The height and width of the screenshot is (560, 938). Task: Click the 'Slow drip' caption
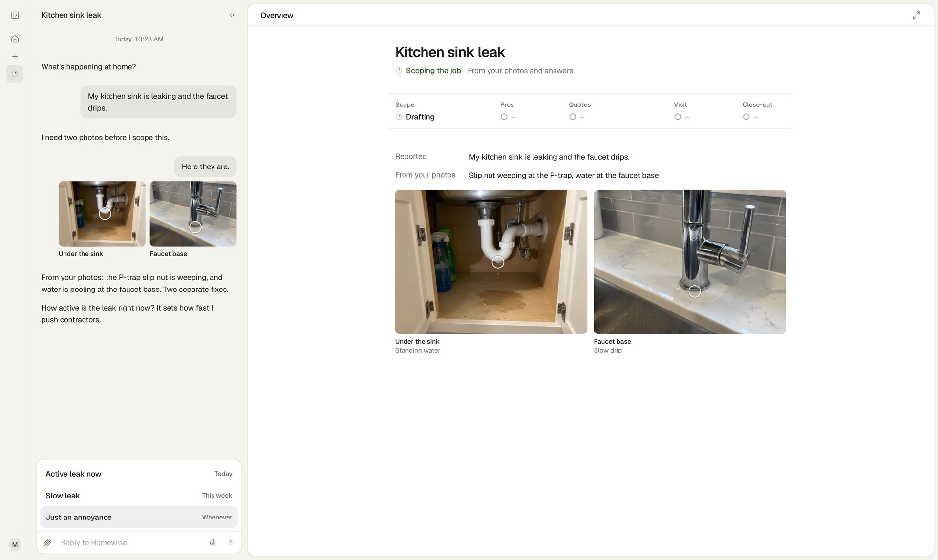tap(608, 351)
